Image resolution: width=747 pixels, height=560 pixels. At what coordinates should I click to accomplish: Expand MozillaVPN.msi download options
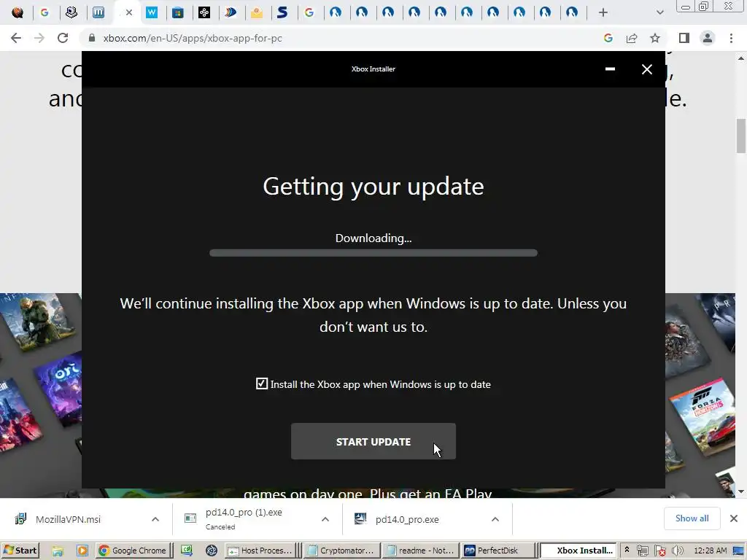[x=155, y=519]
